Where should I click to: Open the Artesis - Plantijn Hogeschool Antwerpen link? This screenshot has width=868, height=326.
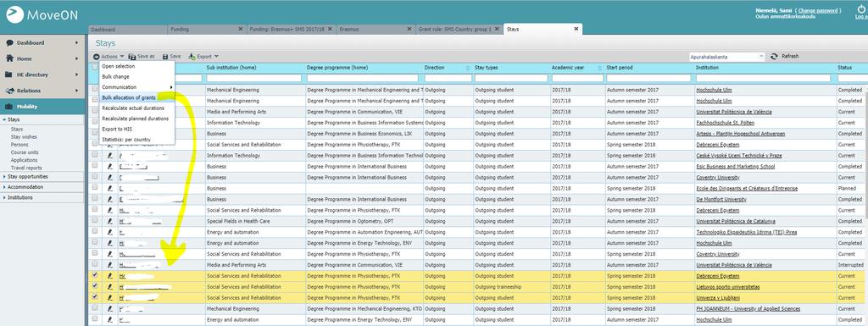coord(741,134)
